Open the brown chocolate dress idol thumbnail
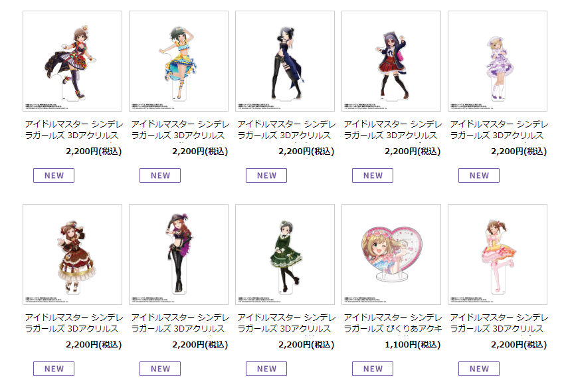This screenshot has height=392, width=566. [x=72, y=254]
